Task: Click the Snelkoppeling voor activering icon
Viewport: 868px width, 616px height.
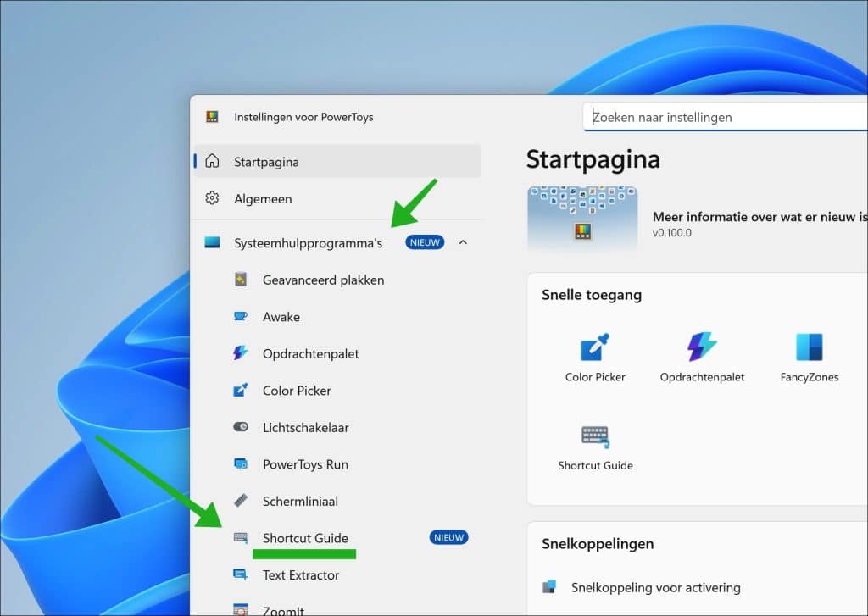Action: (x=549, y=586)
